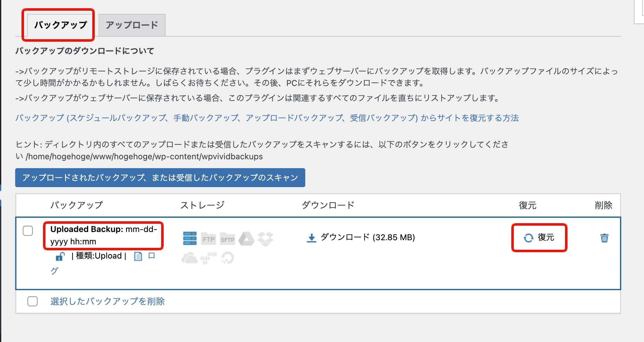644x342 pixels.
Task: Click the Google Drive storage icon
Action: click(x=246, y=239)
